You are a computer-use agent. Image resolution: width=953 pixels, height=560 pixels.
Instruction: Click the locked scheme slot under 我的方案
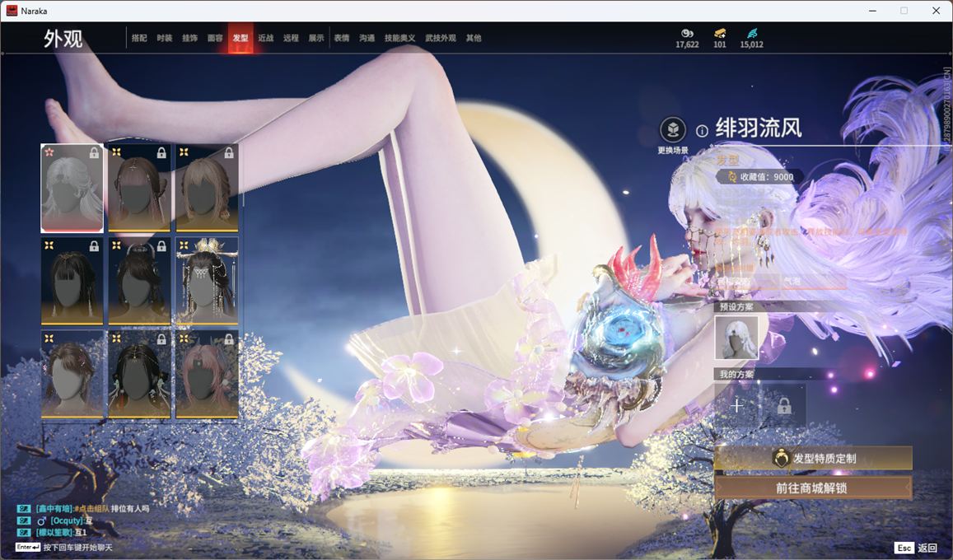[784, 405]
